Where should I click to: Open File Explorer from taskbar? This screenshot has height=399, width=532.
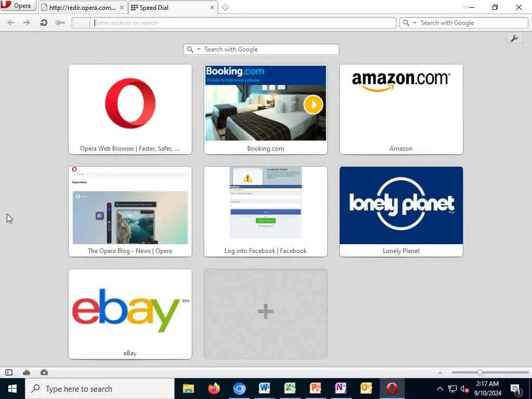(188, 389)
